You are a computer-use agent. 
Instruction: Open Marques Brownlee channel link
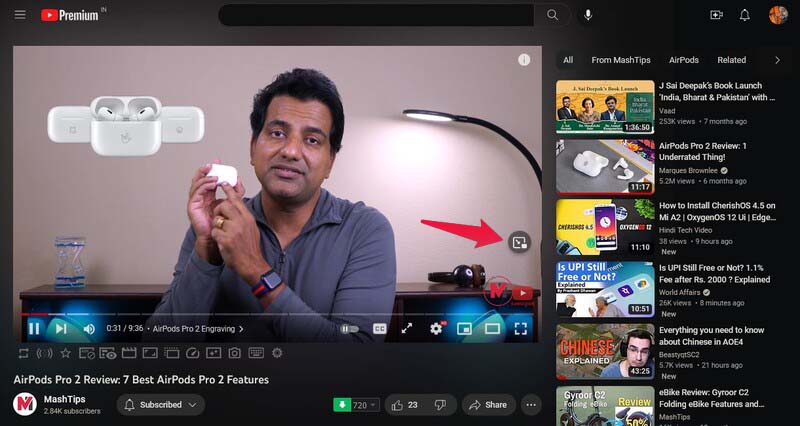tap(688, 170)
